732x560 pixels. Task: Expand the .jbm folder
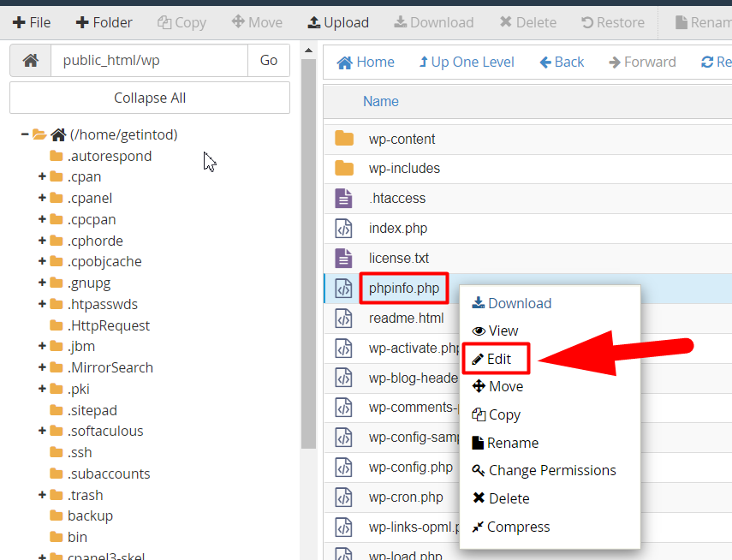42,346
